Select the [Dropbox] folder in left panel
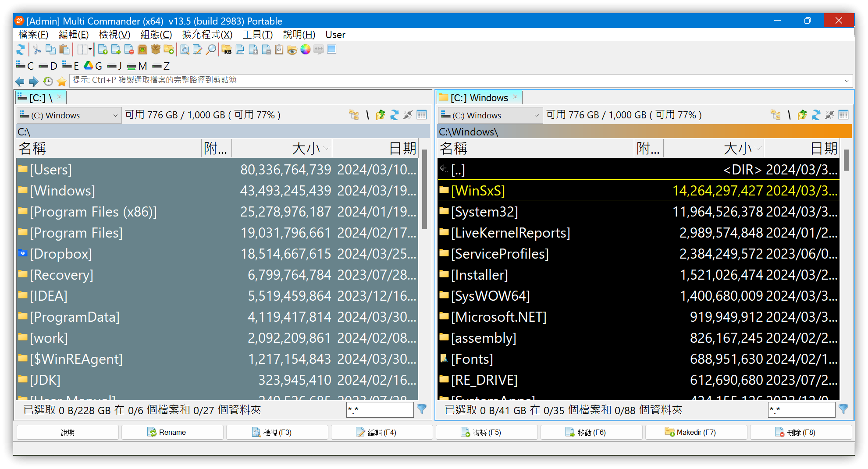This screenshot has height=469, width=868. (217, 254)
